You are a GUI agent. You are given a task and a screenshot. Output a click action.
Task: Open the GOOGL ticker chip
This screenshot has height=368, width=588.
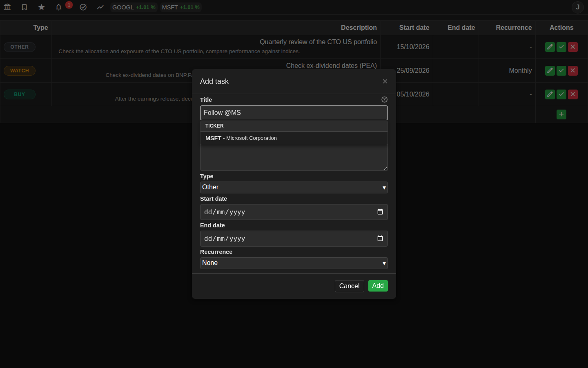point(134,7)
